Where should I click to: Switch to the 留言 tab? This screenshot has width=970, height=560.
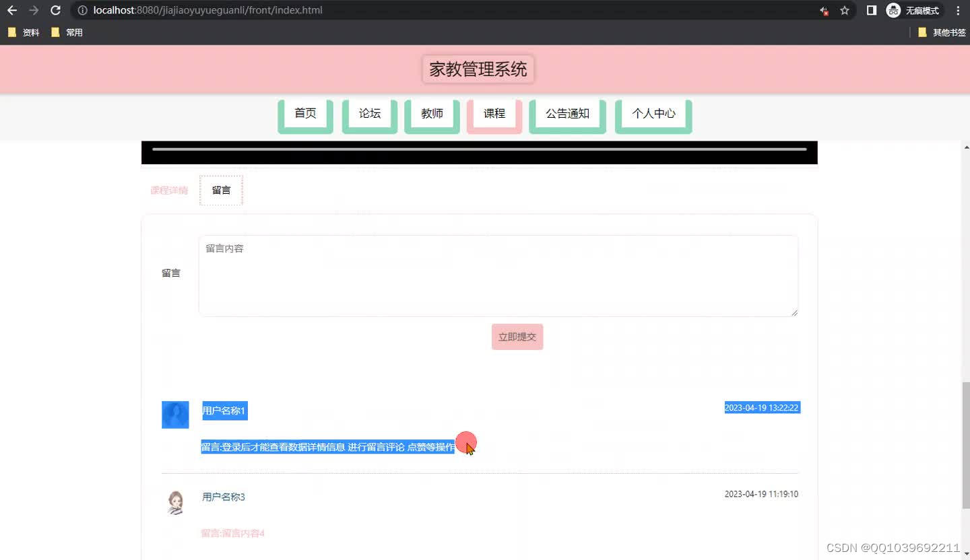221,190
